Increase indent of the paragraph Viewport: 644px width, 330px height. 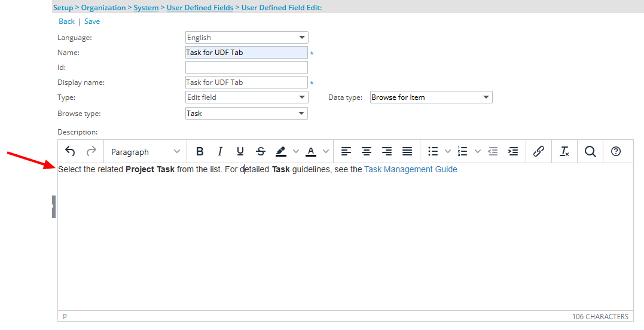(513, 151)
